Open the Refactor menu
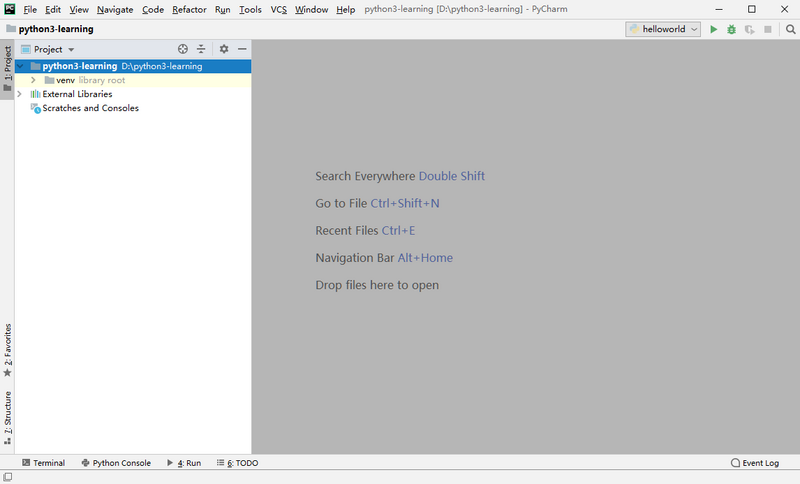 [189, 9]
